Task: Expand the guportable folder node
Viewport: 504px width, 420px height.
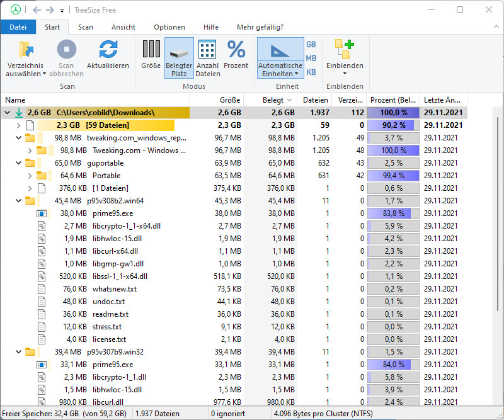Action: click(x=18, y=163)
